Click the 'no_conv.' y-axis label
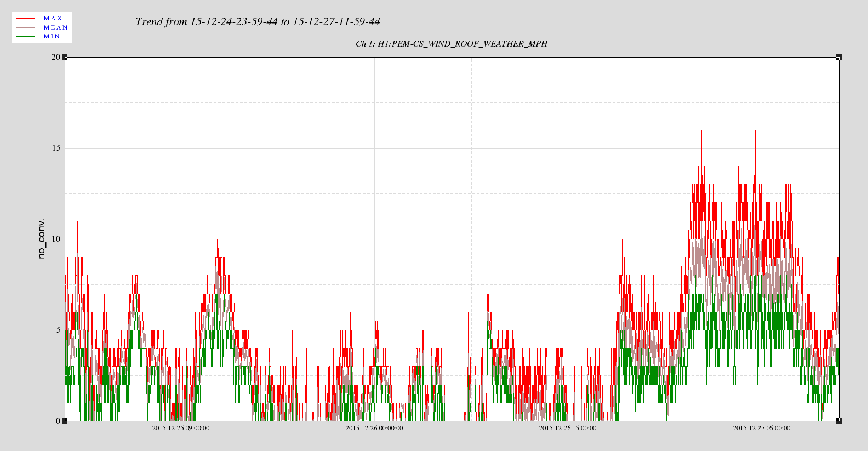Screen dimensions: 868x451 coord(42,239)
